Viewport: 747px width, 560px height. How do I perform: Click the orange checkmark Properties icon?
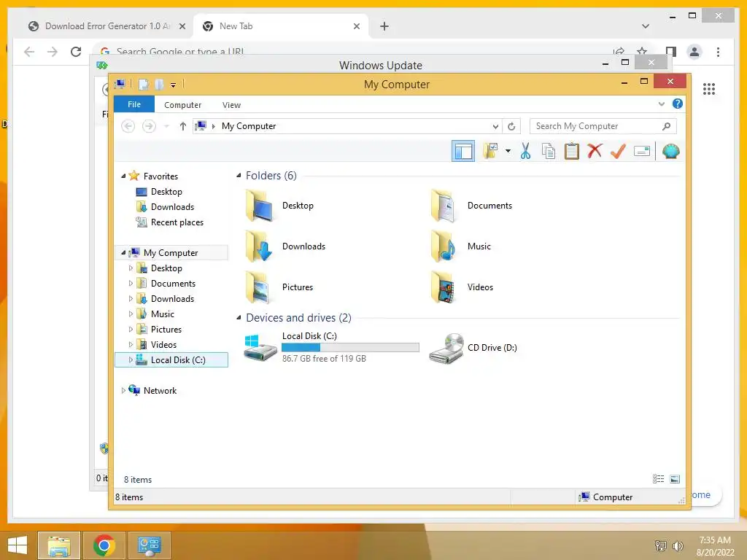pos(618,152)
